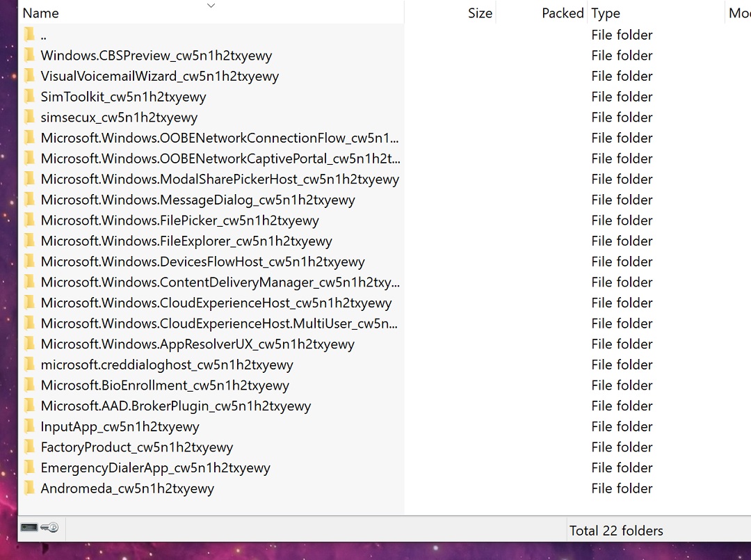751x560 pixels.
Task: Select InputApp_cw5n1h2txyewy folder name
Action: pyautogui.click(x=120, y=427)
